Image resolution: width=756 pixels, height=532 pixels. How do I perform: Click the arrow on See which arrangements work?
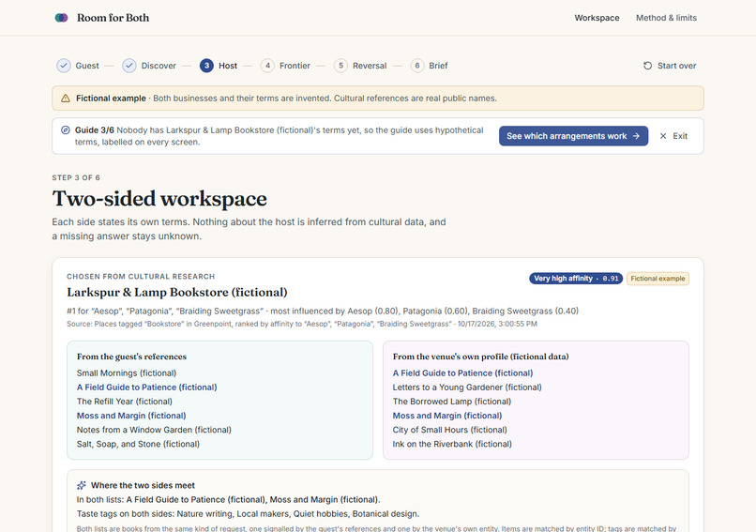tap(637, 136)
